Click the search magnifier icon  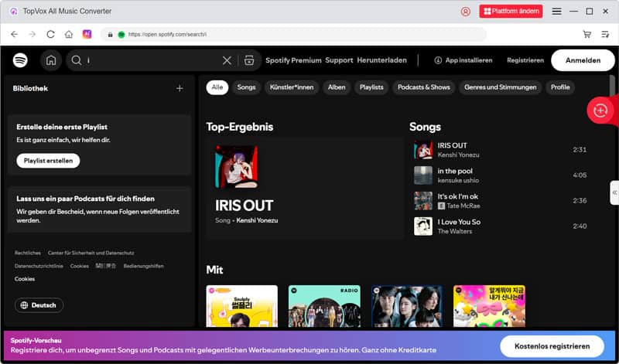[76, 60]
